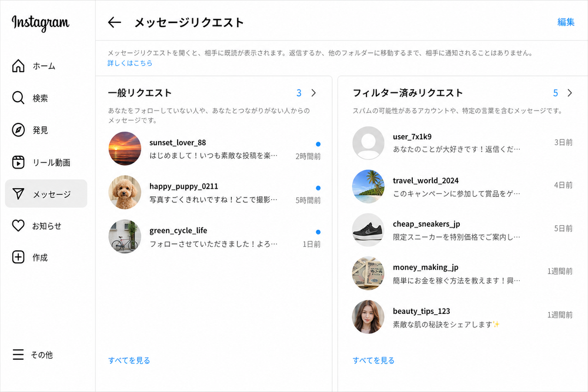The height and width of the screenshot is (392, 588).
Task: Click the フィルター済みリクエスト count 5
Action: coord(556,93)
